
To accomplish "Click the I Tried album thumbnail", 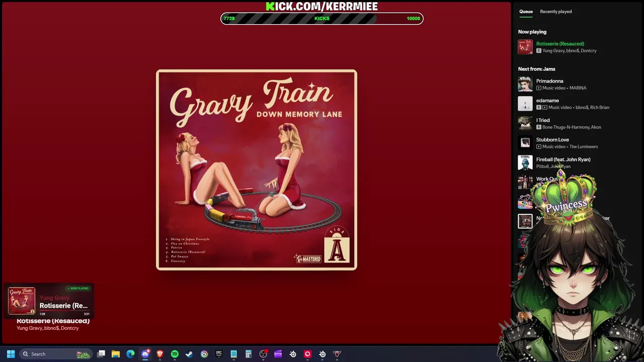I will pos(525,123).
